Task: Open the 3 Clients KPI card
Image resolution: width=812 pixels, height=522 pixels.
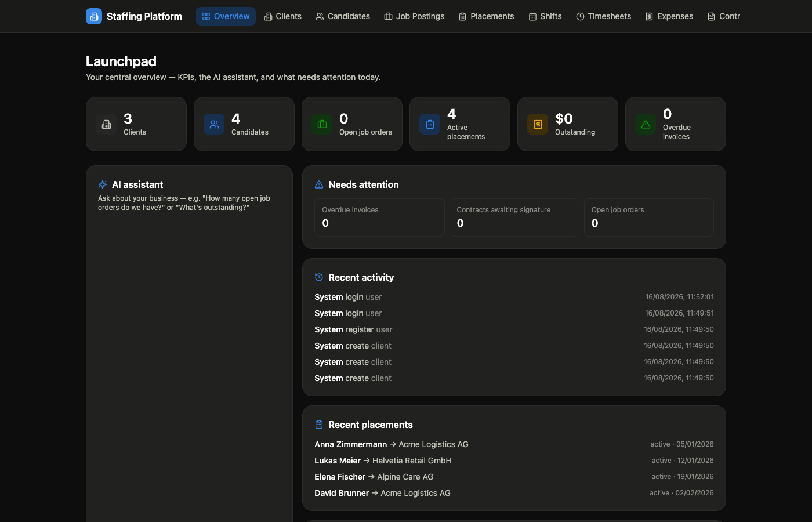Action: tap(136, 124)
